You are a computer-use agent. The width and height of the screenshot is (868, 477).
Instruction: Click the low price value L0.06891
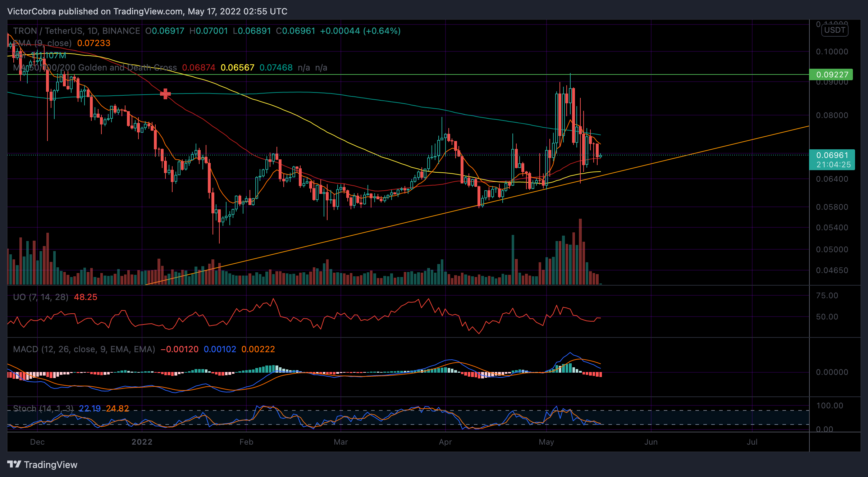pos(252,31)
